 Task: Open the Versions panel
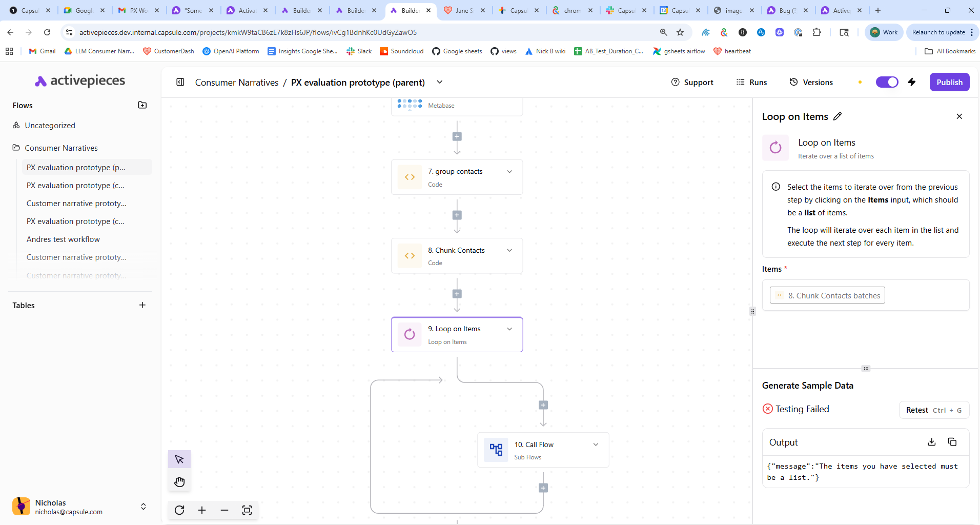click(x=811, y=82)
